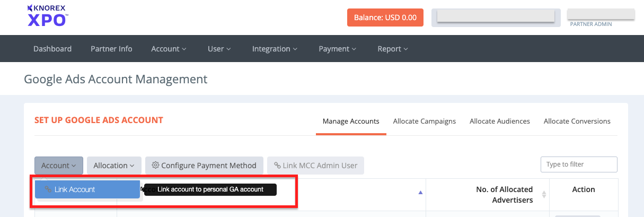Open Partner Info page
Image resolution: width=644 pixels, height=217 pixels.
coord(111,49)
